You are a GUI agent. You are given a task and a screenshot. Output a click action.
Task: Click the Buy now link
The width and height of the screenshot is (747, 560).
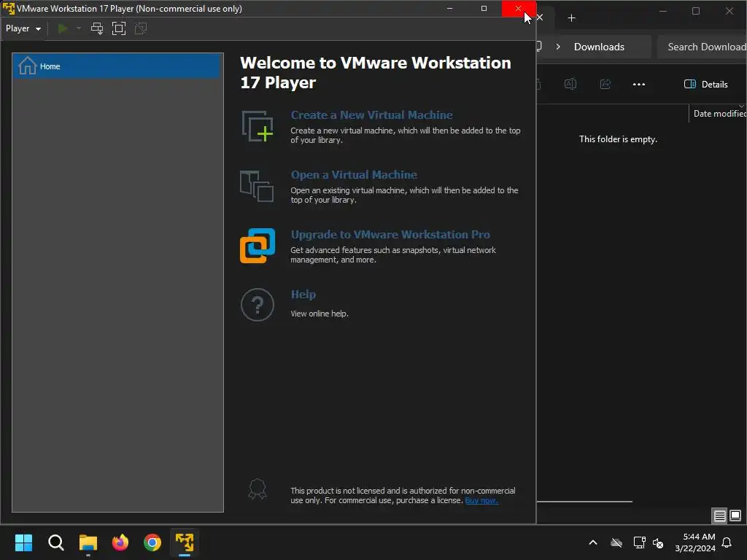click(x=481, y=500)
